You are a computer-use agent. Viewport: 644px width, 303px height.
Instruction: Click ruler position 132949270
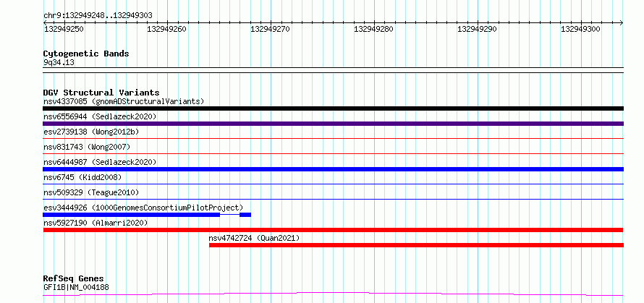270,29
